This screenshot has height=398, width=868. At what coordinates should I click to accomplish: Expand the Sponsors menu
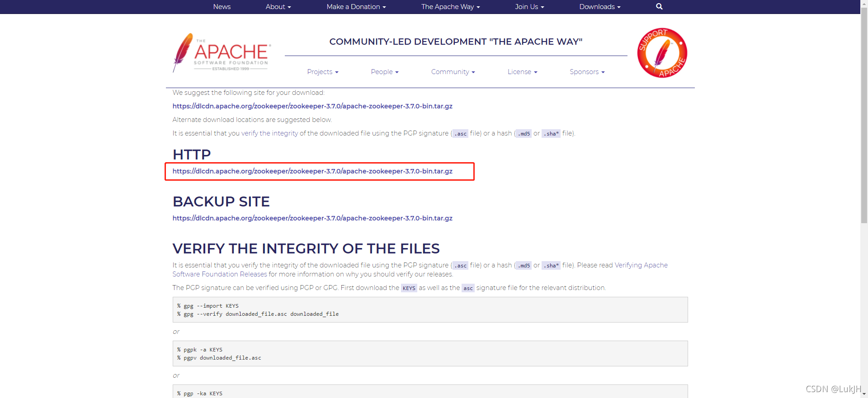coord(587,72)
